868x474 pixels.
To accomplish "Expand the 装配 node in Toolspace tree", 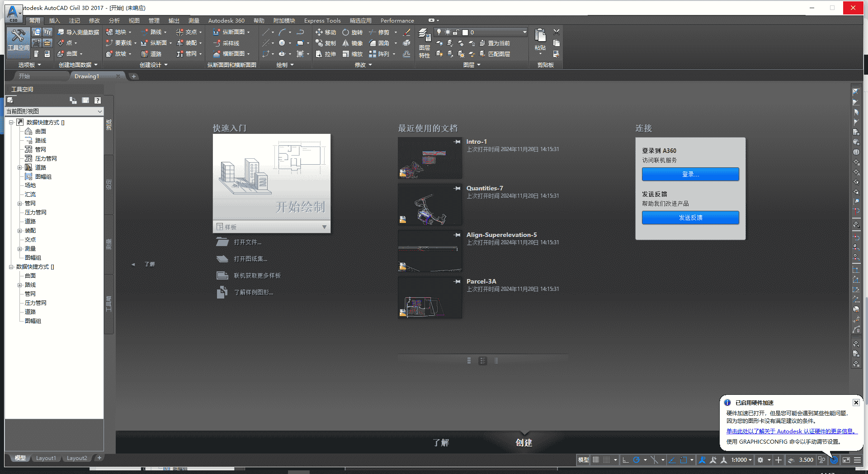I will point(19,231).
